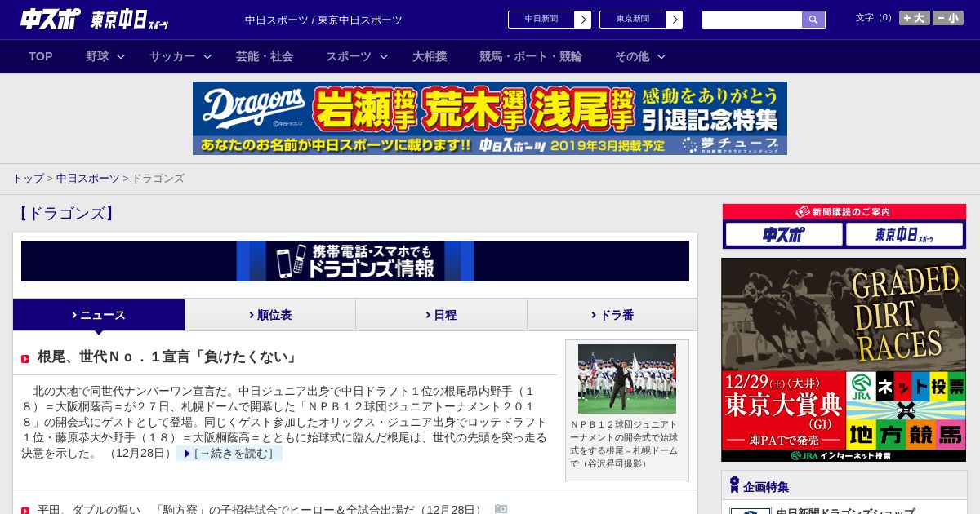Click the 中スポ logo in header
The image size is (980, 514).
[x=50, y=19]
